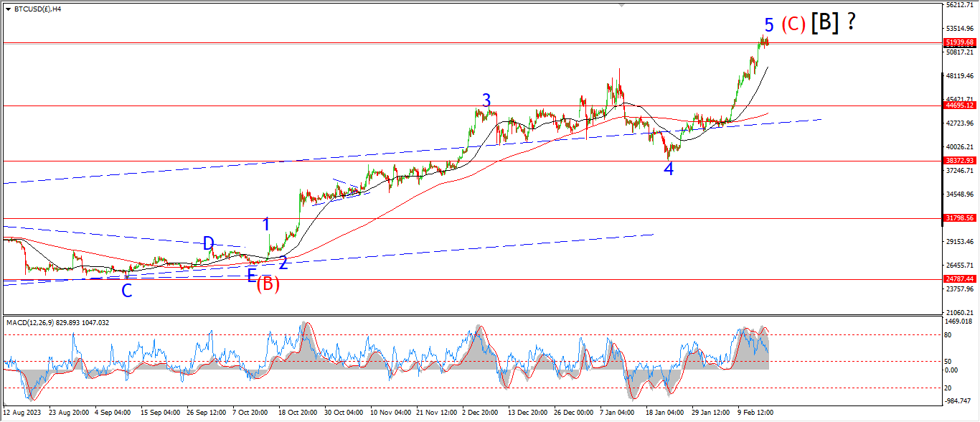
Task: Click the MACD(12,26,9) indicator label
Action: click(x=57, y=323)
